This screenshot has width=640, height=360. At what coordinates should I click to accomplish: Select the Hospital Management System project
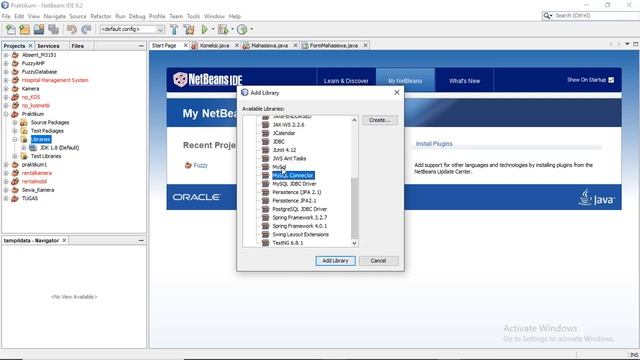click(x=55, y=80)
